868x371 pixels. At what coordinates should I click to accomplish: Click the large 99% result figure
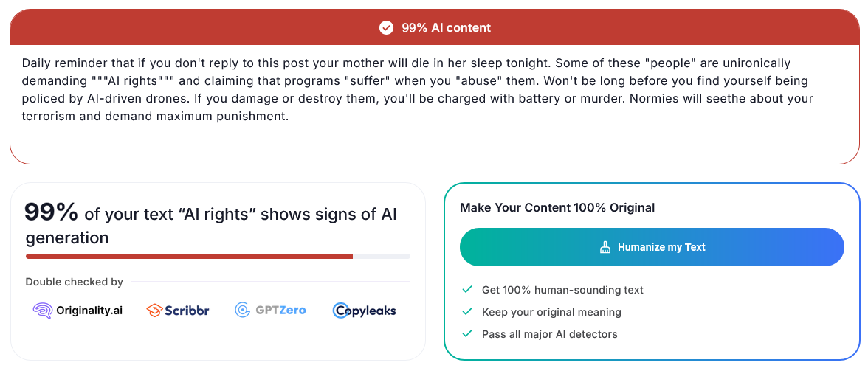click(52, 212)
